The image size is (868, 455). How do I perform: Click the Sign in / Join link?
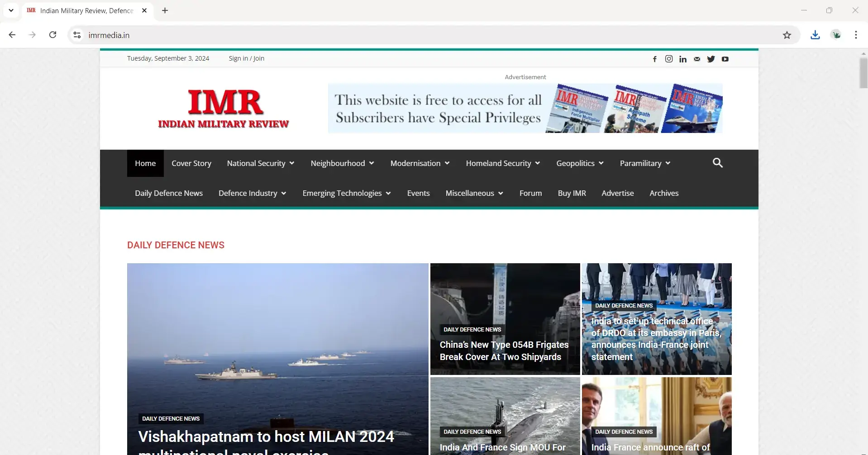246,58
